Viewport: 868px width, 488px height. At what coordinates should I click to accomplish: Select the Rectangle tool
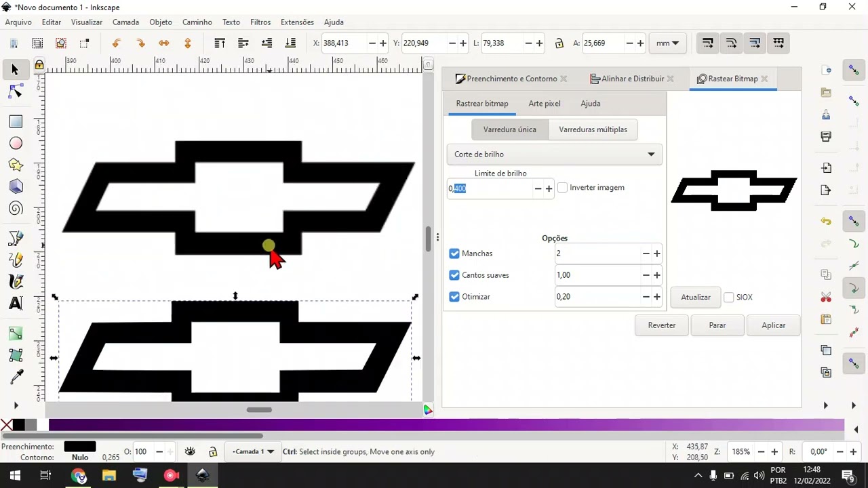16,122
